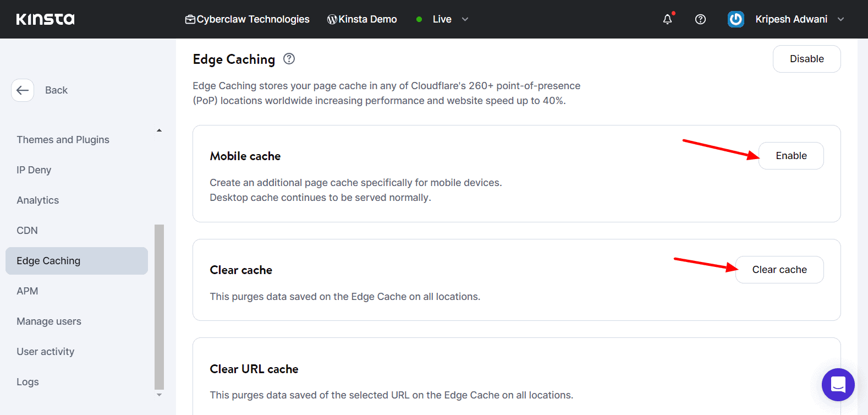Open the Analytics page
868x415 pixels.
coord(37,200)
